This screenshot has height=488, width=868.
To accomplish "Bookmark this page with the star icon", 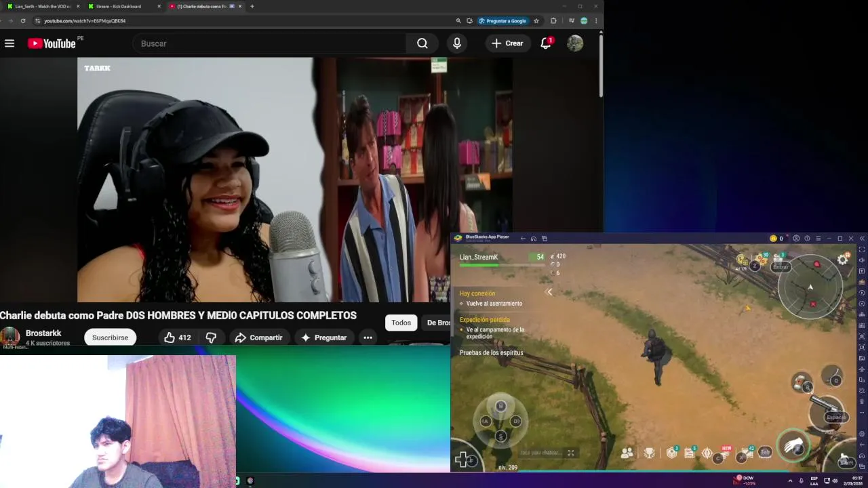I will coord(536,21).
